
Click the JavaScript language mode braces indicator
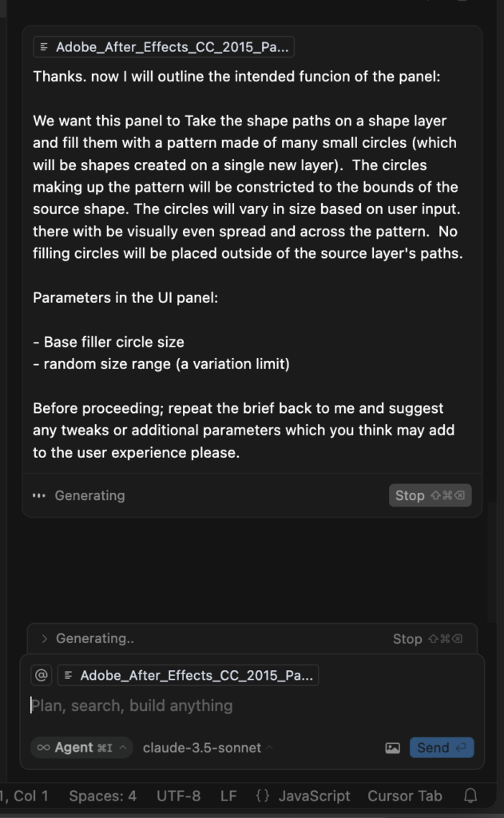pos(263,796)
